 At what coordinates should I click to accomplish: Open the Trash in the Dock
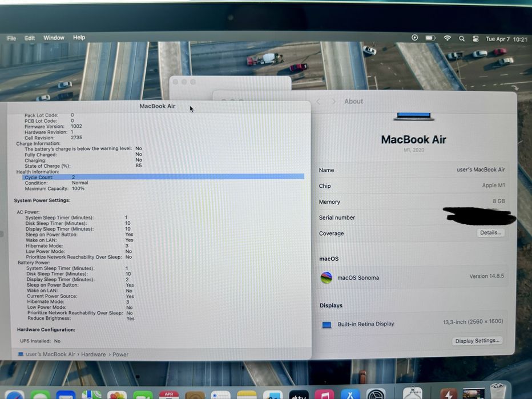click(498, 391)
